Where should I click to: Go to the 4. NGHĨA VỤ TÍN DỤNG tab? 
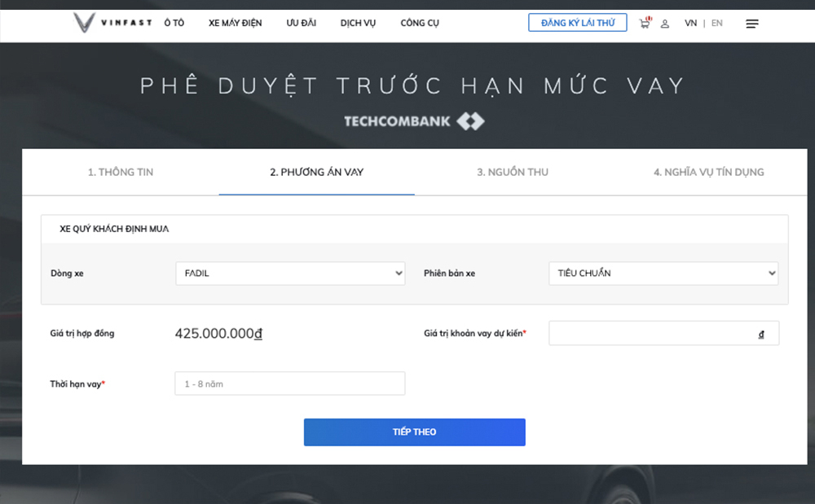tap(708, 173)
